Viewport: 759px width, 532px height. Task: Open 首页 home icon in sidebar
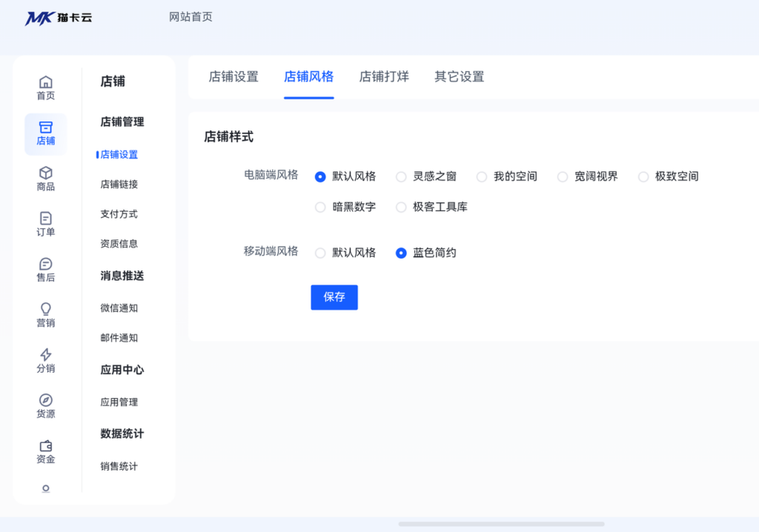coord(45,88)
